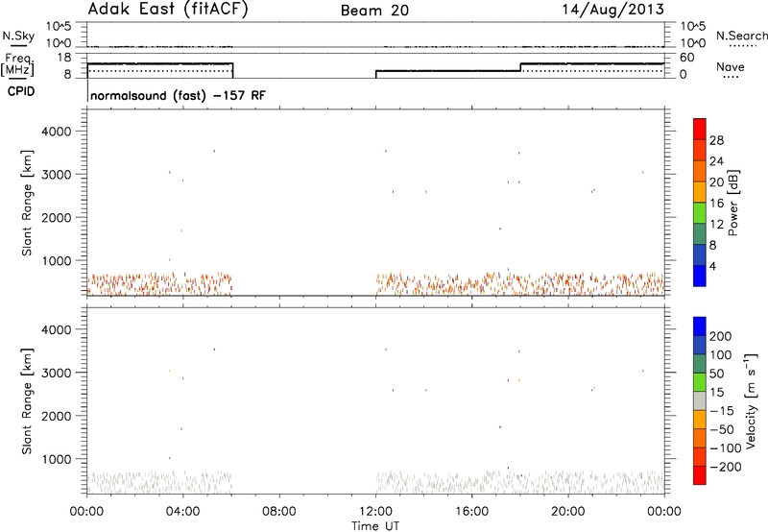Click the frequency trace drop at 06:00
The height and width of the screenshot is (532, 768).
tap(232, 70)
